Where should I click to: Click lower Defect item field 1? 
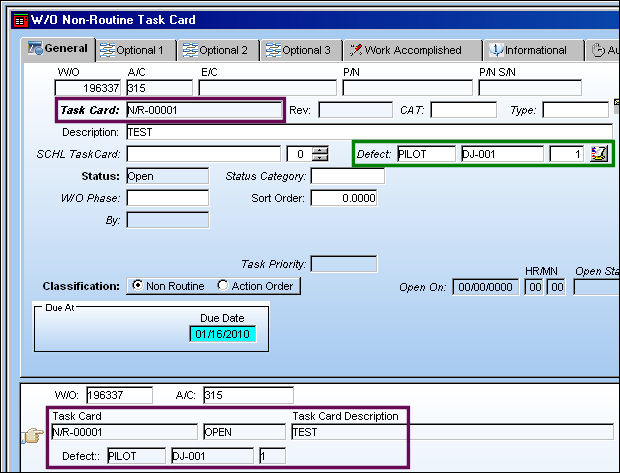click(272, 456)
